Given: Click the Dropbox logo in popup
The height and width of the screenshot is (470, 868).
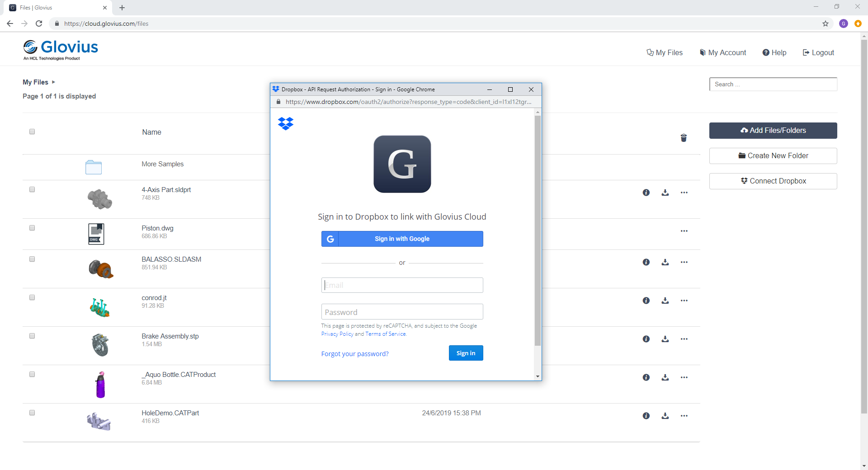Looking at the screenshot, I should [x=286, y=123].
